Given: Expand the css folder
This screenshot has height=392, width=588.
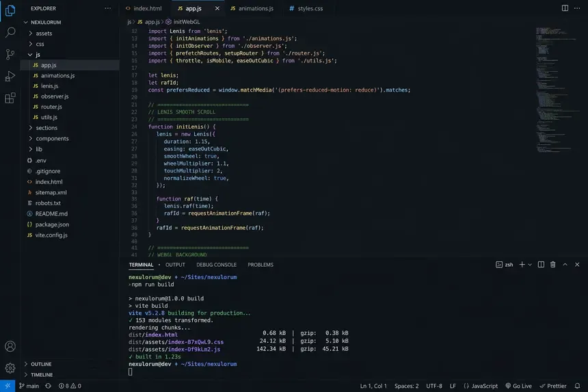Looking at the screenshot, I should click(x=70, y=44).
